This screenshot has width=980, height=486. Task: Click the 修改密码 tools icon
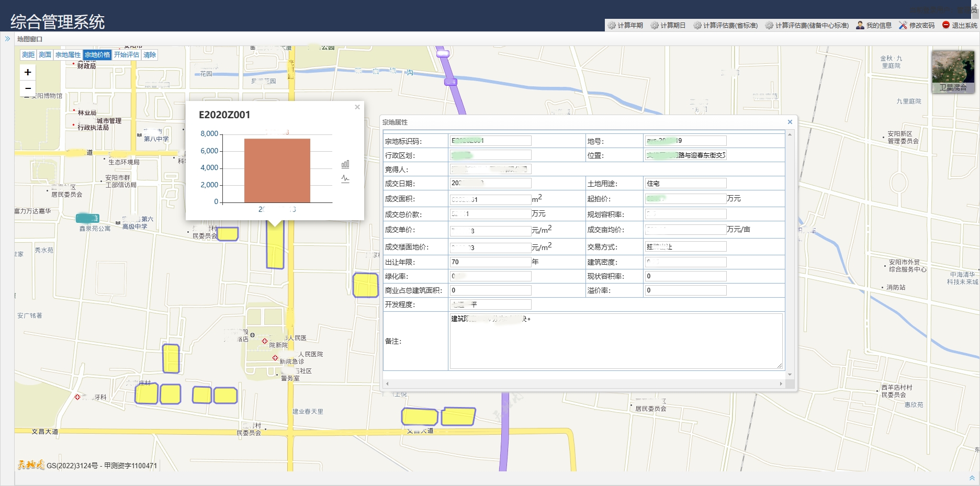coord(903,25)
